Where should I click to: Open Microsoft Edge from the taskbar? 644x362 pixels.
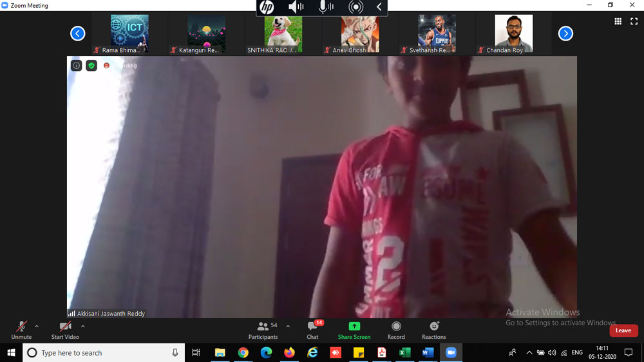pyautogui.click(x=266, y=352)
